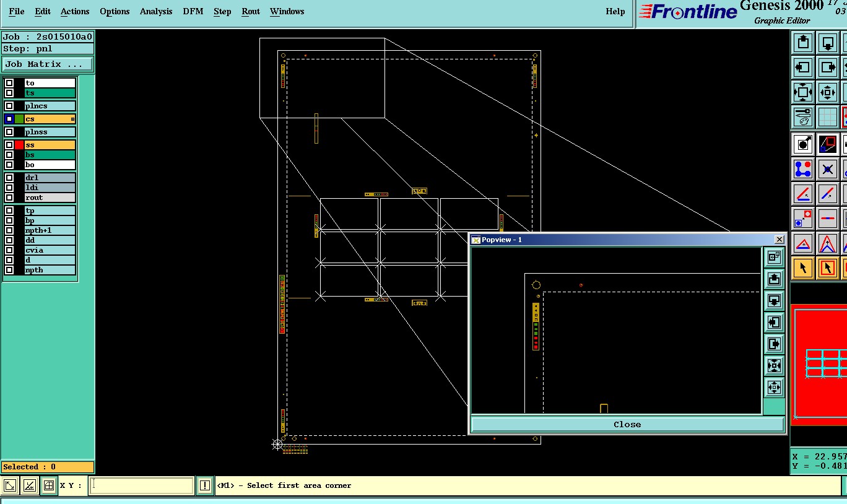Viewport: 847px width, 504px height.
Task: Click zoom-in arrows icon in main right toolbar
Action: click(x=803, y=92)
